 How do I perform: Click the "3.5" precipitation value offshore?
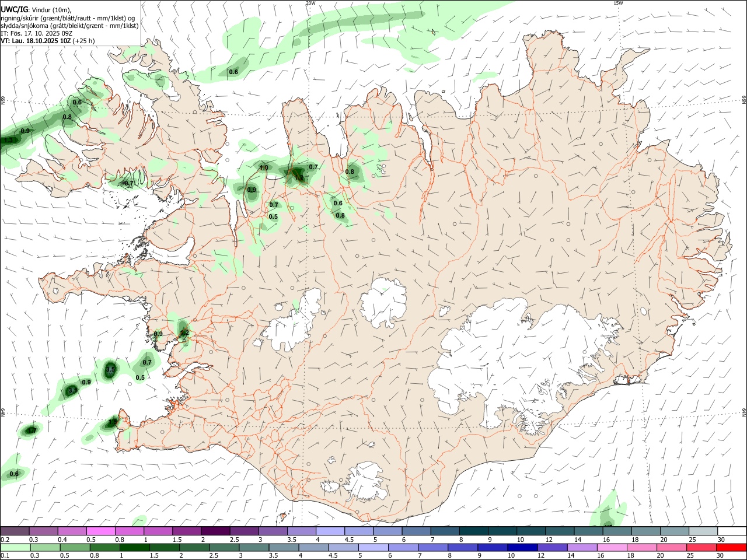[x=110, y=370]
